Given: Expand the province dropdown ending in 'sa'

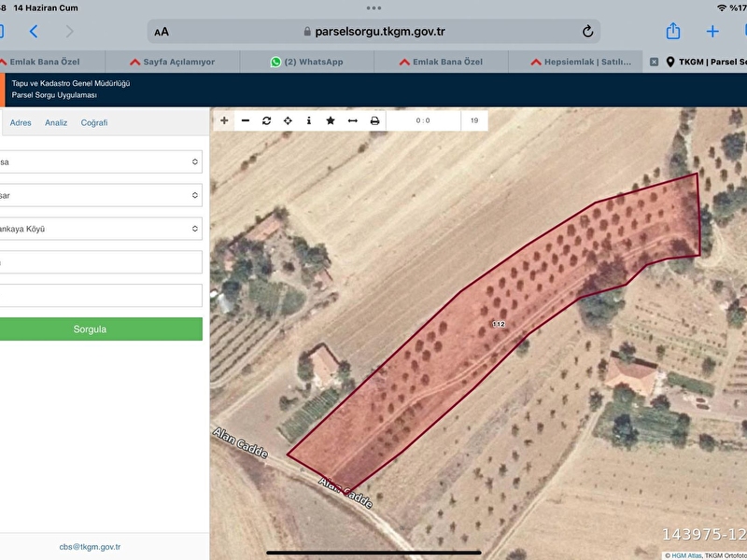Looking at the screenshot, I should coord(100,161).
